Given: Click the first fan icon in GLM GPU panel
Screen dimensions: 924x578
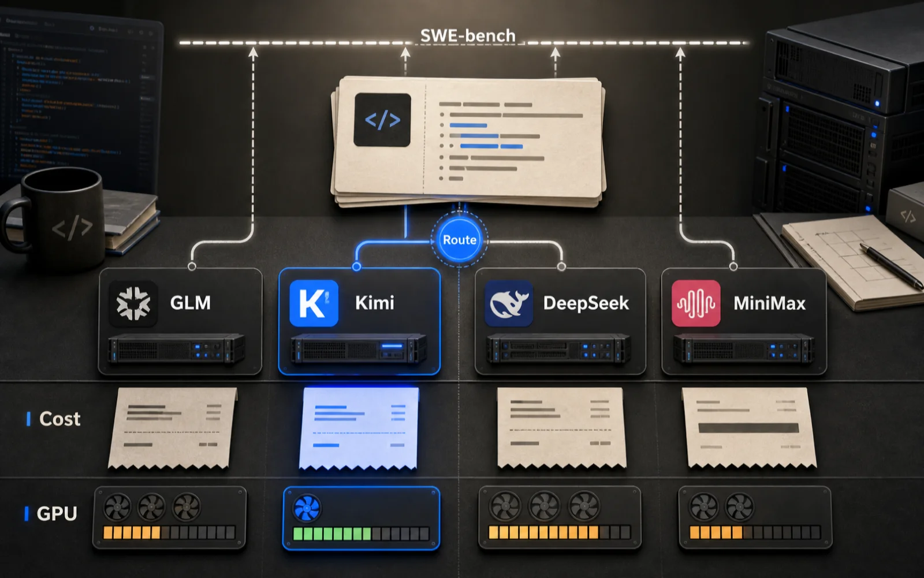Looking at the screenshot, I should pyautogui.click(x=117, y=507).
